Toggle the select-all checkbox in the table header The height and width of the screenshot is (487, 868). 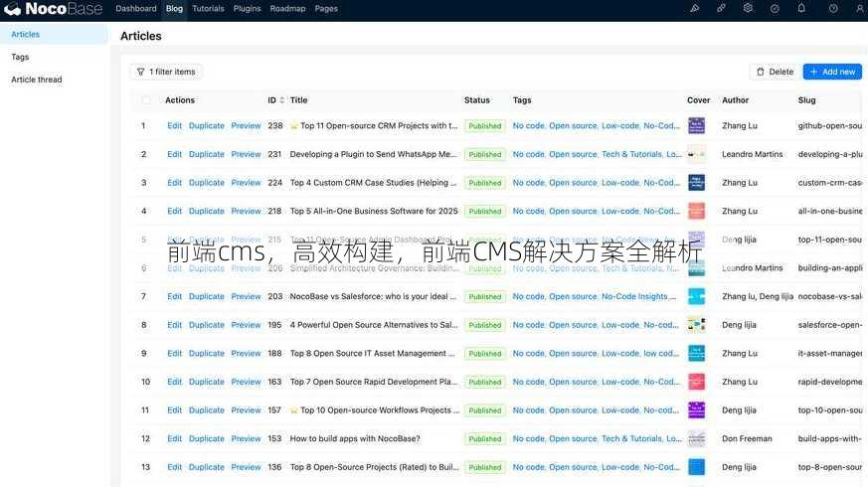click(x=146, y=100)
